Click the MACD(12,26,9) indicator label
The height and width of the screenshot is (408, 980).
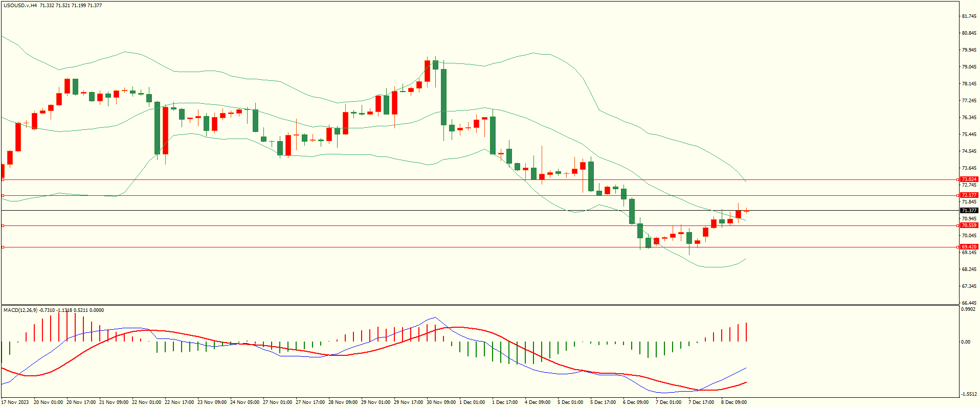coord(20,310)
